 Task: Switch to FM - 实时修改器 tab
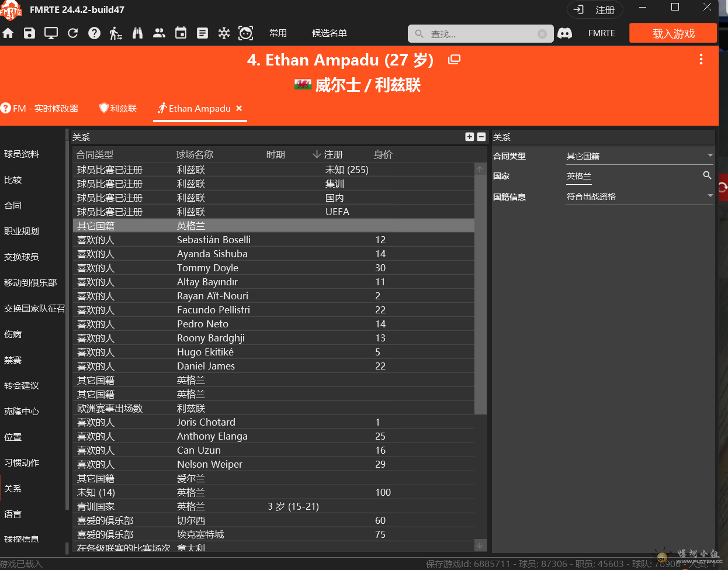coord(40,108)
